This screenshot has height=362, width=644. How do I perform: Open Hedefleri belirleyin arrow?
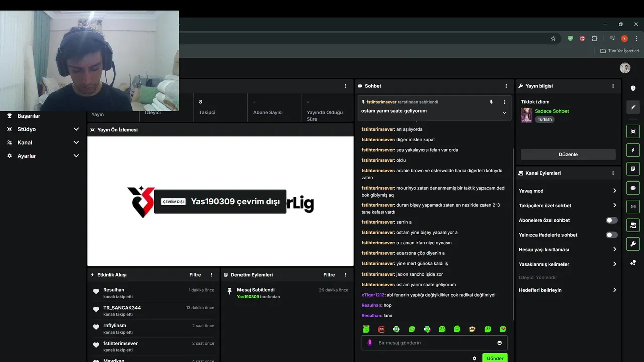coord(614,290)
